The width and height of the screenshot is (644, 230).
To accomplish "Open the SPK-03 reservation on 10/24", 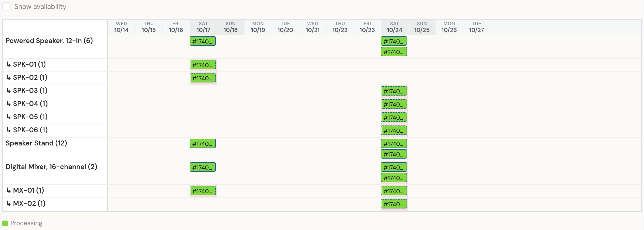I will click(x=394, y=91).
